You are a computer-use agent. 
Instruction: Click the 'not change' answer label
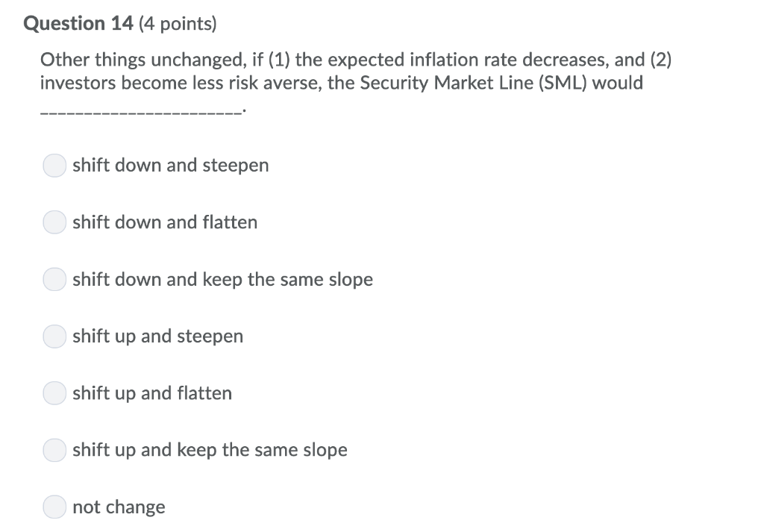119,507
